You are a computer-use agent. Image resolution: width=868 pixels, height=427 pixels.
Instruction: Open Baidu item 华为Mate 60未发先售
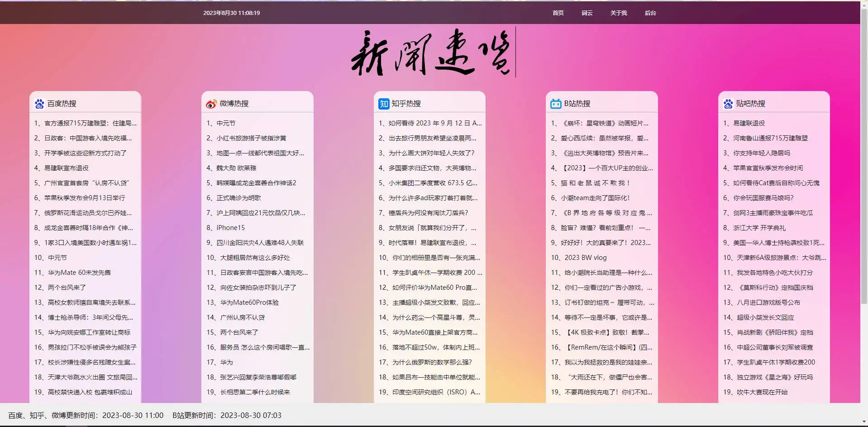coord(72,273)
